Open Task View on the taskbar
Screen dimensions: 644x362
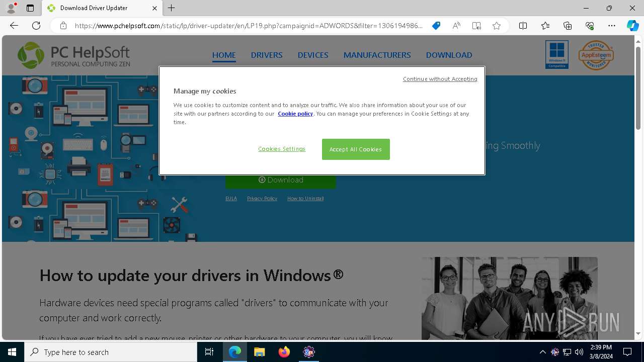pyautogui.click(x=209, y=352)
